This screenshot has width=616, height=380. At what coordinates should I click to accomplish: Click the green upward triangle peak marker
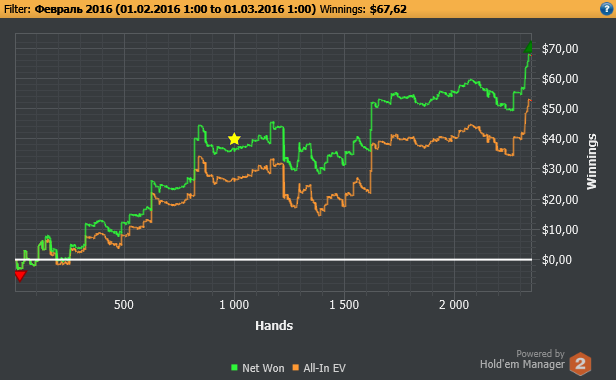529,47
